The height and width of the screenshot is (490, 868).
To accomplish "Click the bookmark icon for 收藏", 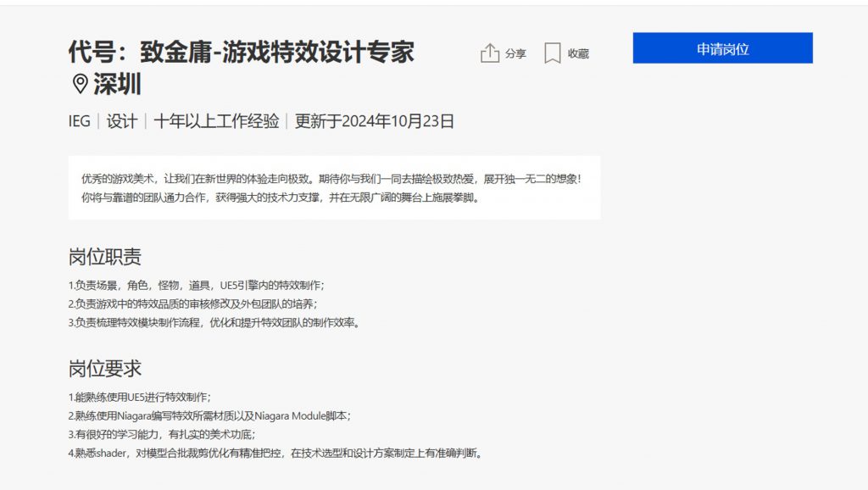I will 553,53.
